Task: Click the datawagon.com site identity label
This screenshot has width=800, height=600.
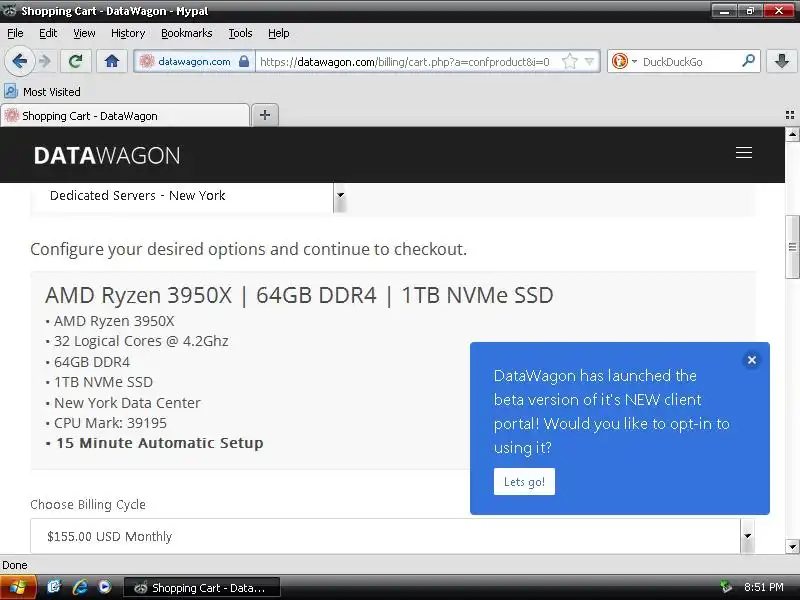Action: click(194, 62)
